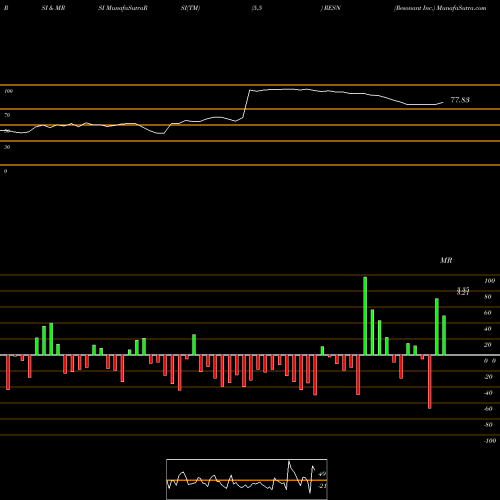Click the tallest green momentum bar
Screen dimensions: 500x500
point(365,316)
